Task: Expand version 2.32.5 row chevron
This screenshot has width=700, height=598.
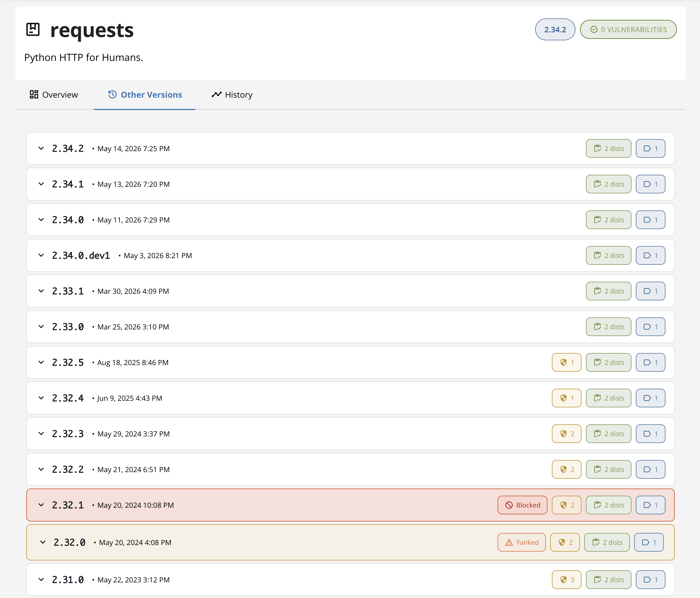Action: tap(41, 362)
